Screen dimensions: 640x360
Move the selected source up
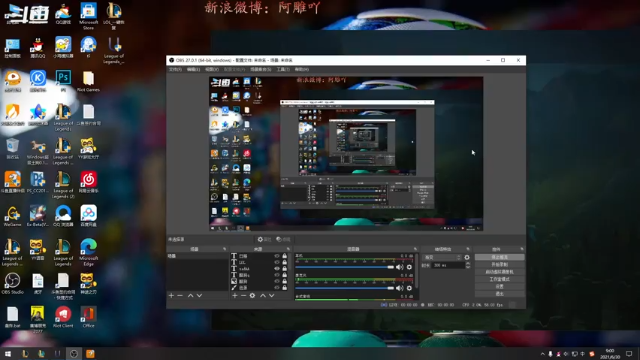pos(263,296)
